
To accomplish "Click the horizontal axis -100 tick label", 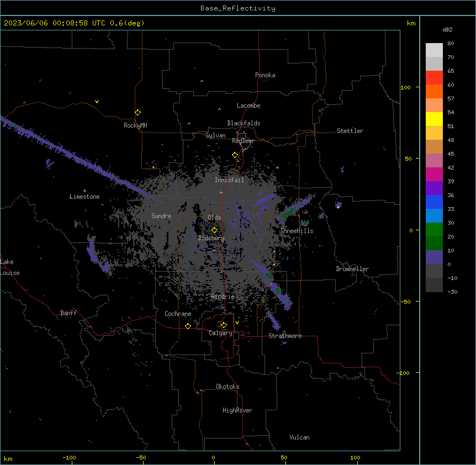I will pyautogui.click(x=69, y=457).
